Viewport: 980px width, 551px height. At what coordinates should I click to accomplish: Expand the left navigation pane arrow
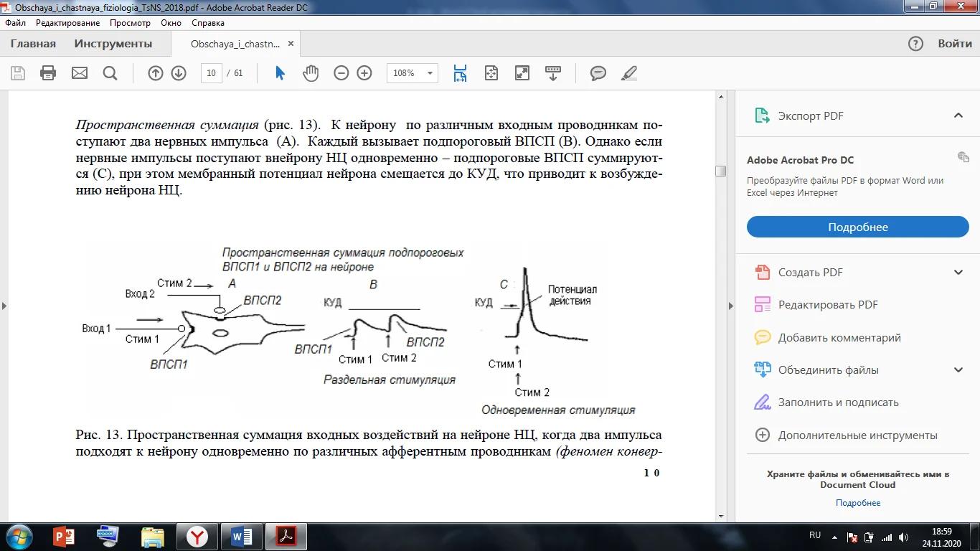[x=4, y=306]
